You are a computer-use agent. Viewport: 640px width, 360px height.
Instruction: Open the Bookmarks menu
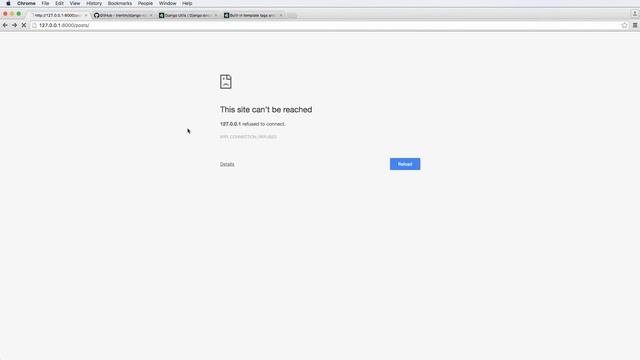click(x=120, y=3)
